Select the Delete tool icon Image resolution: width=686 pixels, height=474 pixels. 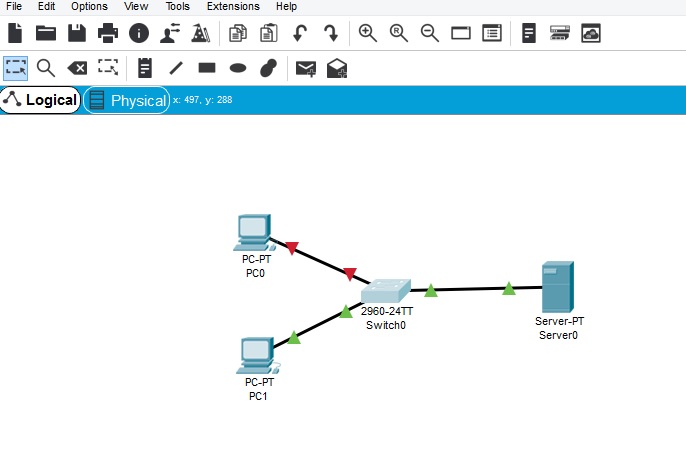pyautogui.click(x=77, y=68)
